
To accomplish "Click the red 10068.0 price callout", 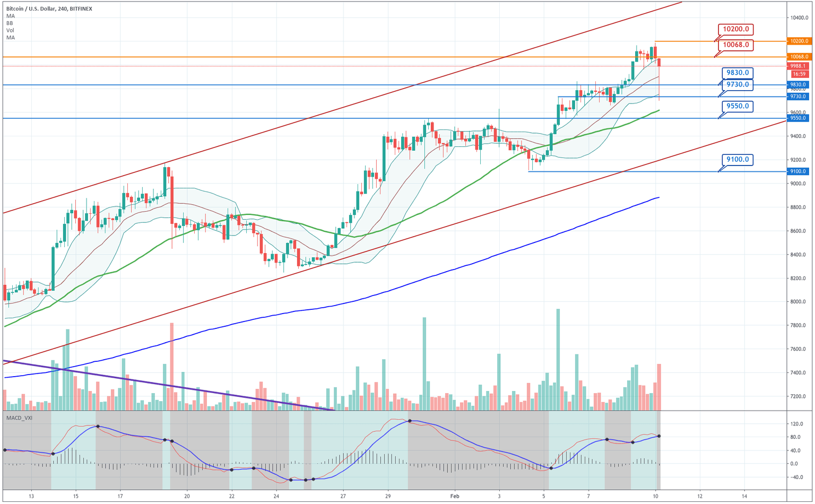I will point(736,46).
